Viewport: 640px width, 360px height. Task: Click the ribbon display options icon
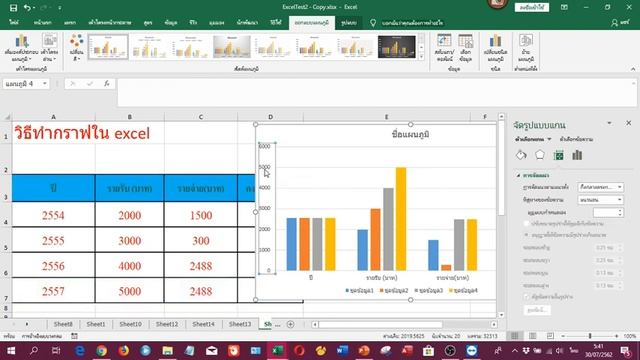(x=564, y=7)
